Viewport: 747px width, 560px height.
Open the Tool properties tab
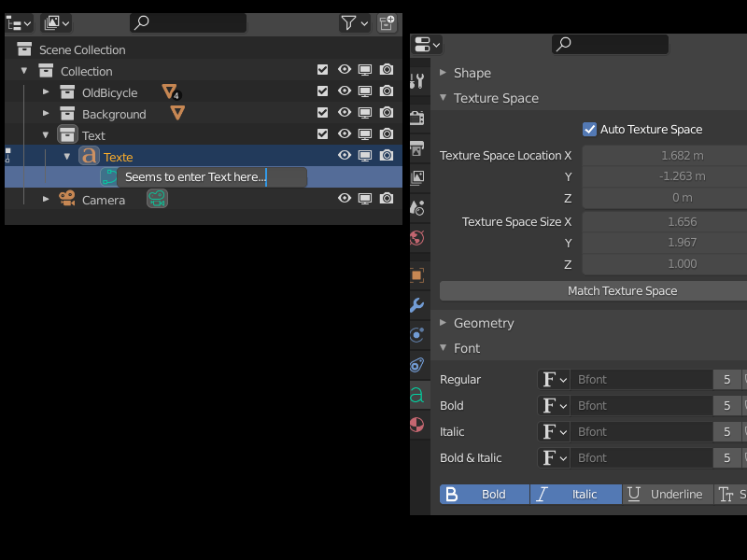point(417,81)
